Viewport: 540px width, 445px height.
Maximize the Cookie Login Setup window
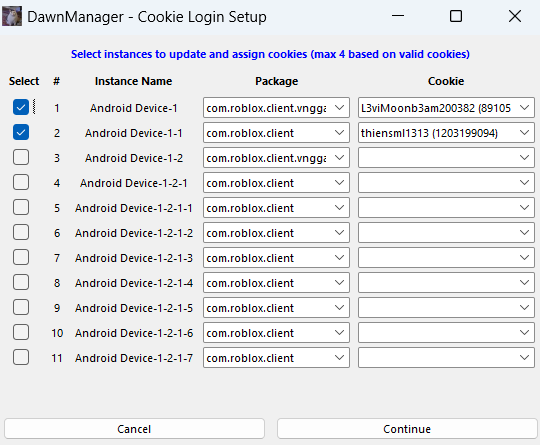pyautogui.click(x=456, y=16)
